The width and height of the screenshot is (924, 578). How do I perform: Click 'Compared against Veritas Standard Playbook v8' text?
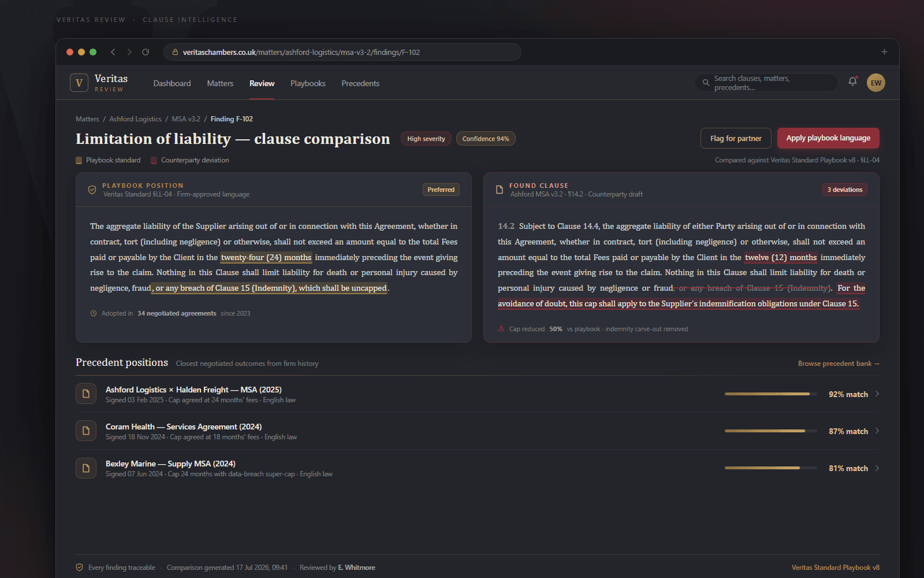[x=797, y=160]
